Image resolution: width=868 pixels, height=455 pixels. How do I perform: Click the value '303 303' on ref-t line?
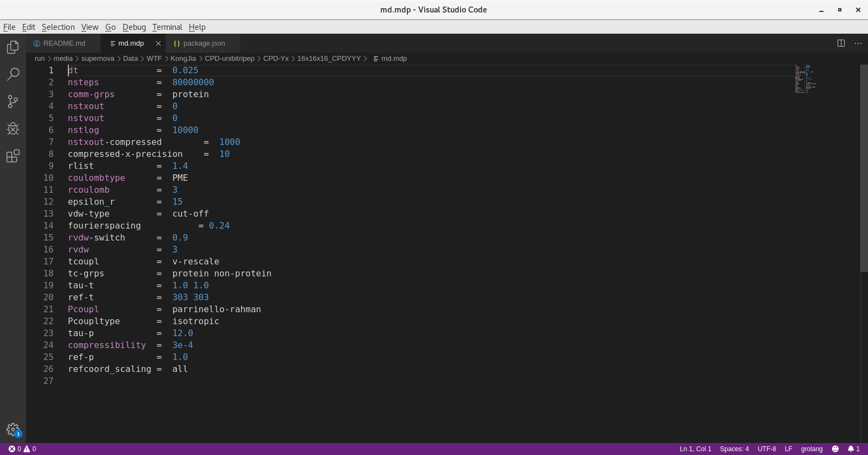pyautogui.click(x=190, y=298)
